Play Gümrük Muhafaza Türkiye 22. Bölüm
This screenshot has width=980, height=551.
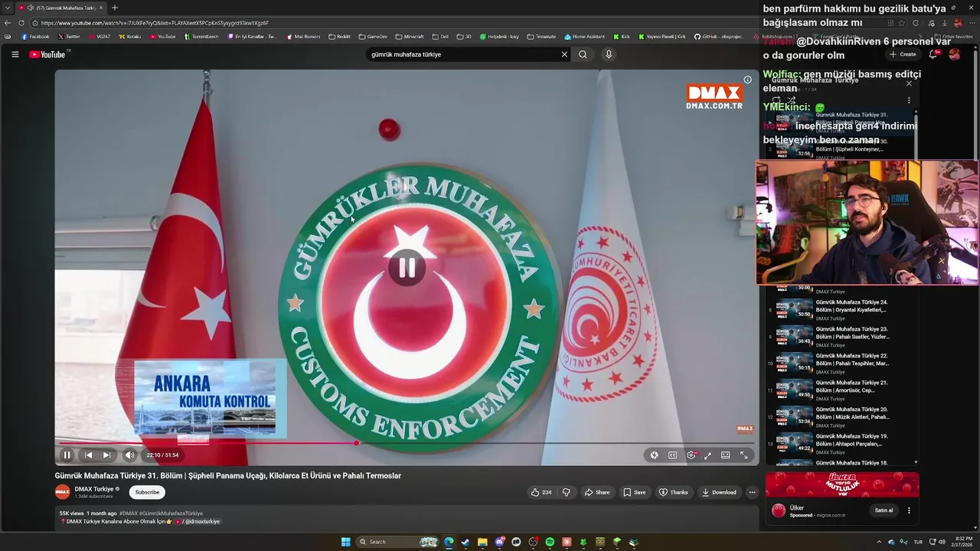click(x=842, y=363)
